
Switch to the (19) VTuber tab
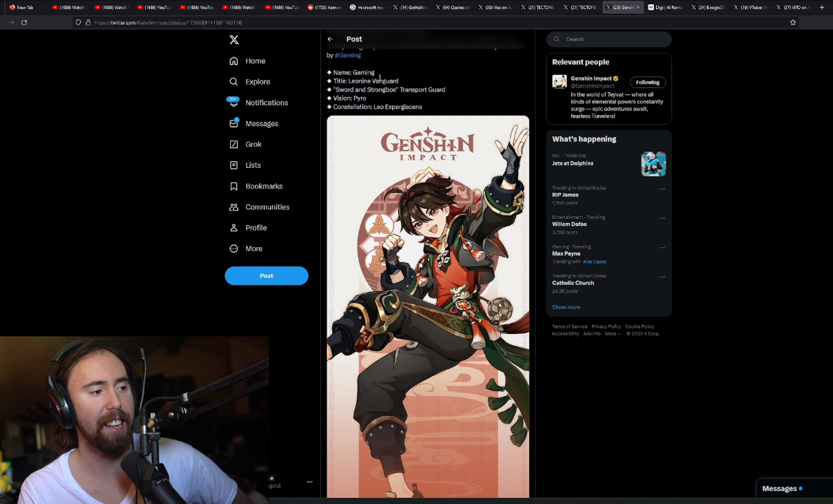point(751,7)
